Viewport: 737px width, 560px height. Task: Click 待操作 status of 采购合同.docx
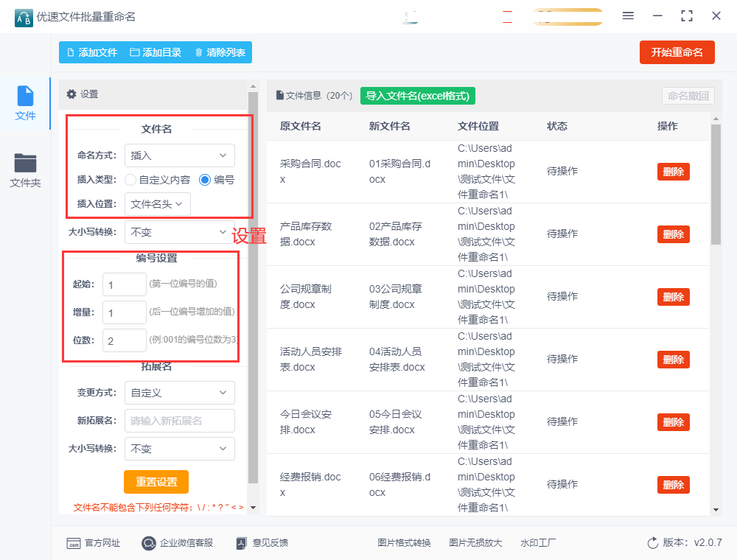[562, 172]
